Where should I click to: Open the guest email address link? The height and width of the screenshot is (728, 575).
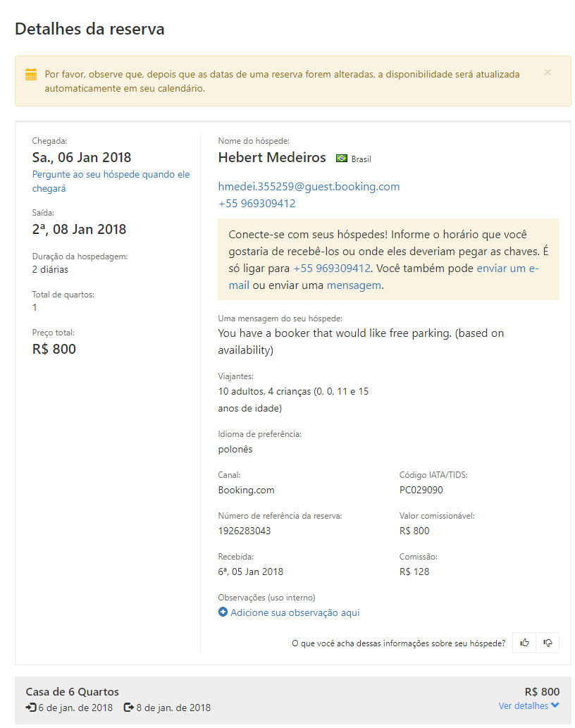point(309,187)
